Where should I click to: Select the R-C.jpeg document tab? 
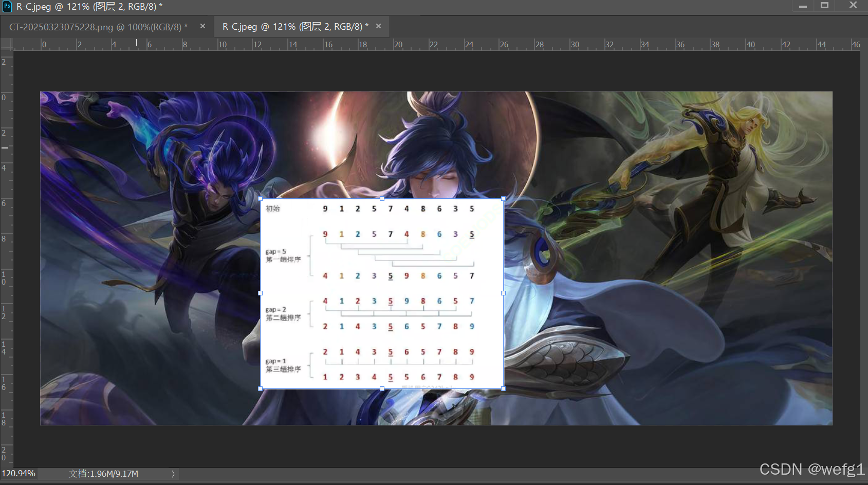click(295, 27)
